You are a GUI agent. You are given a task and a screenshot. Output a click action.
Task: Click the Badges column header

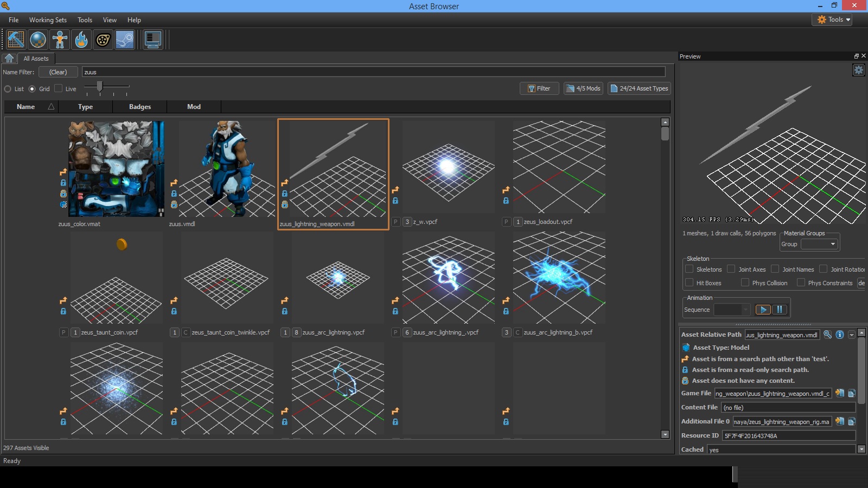140,107
